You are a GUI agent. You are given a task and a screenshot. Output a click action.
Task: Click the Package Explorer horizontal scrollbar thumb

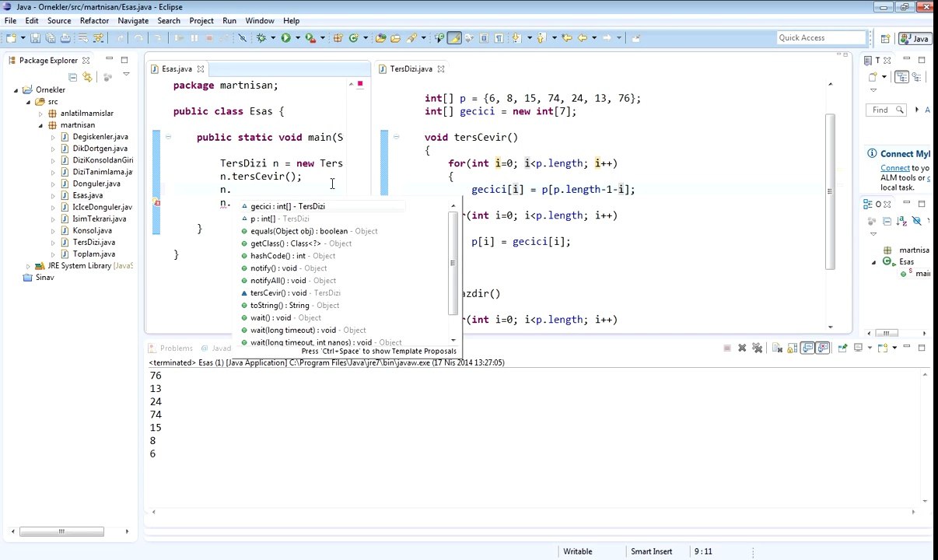61,532
